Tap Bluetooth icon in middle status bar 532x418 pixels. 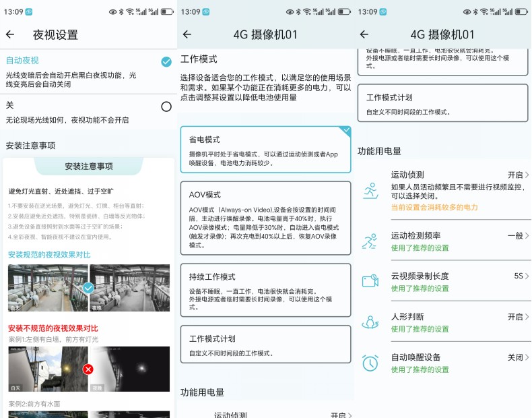(x=298, y=12)
